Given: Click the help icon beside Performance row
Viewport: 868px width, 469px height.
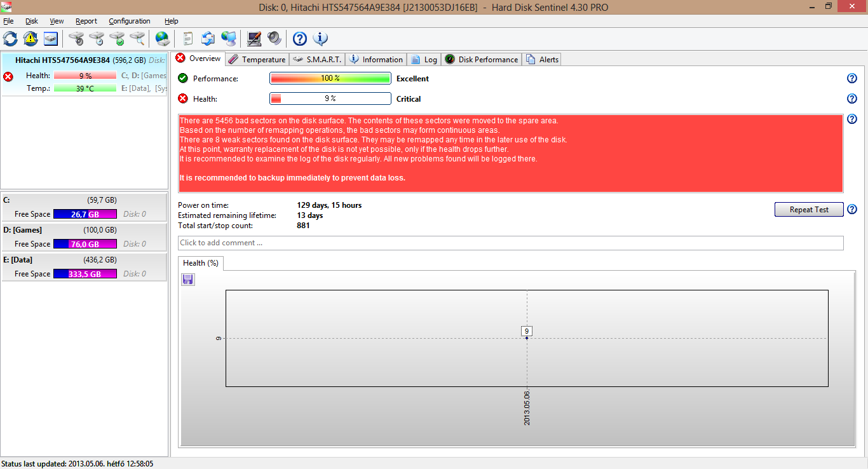Looking at the screenshot, I should tap(852, 78).
